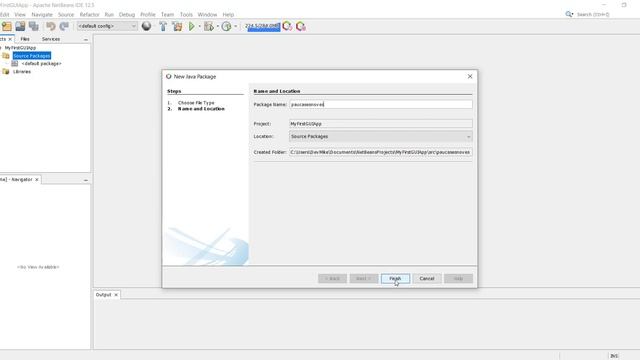The height and width of the screenshot is (360, 640).
Task: Open the Help menu
Action: tap(228, 14)
